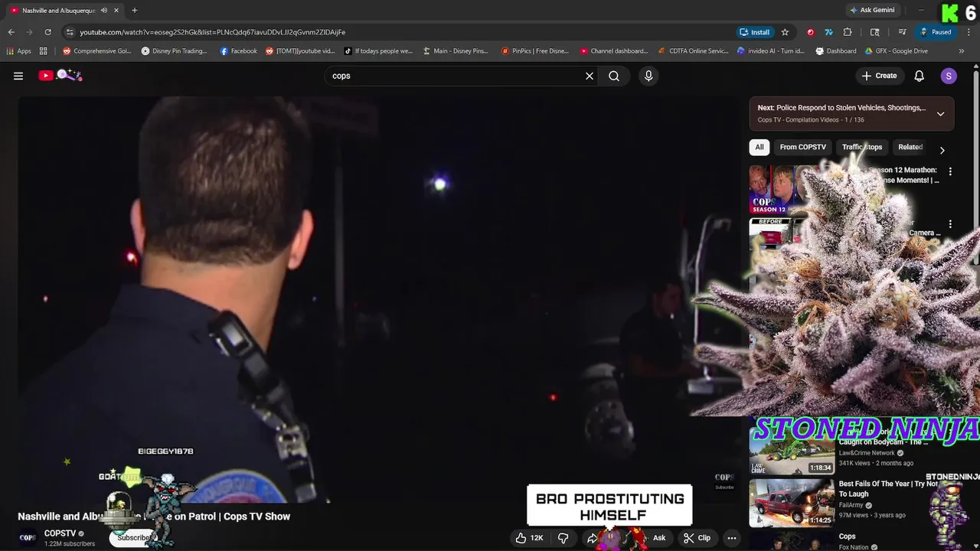Open the blue 7tv extension icon
This screenshot has width=980, height=551.
(829, 32)
